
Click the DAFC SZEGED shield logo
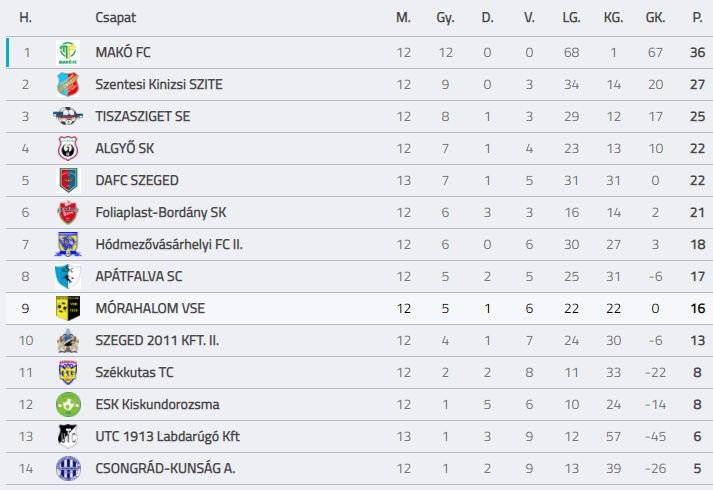click(x=68, y=180)
